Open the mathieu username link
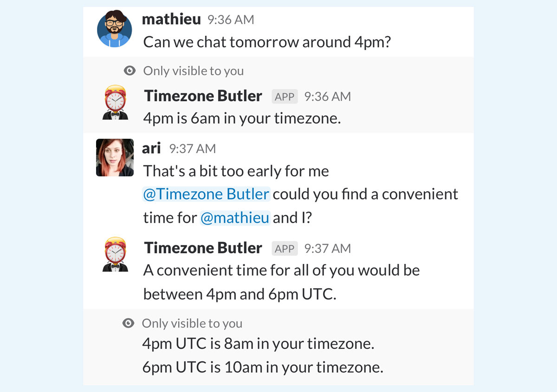 point(171,19)
